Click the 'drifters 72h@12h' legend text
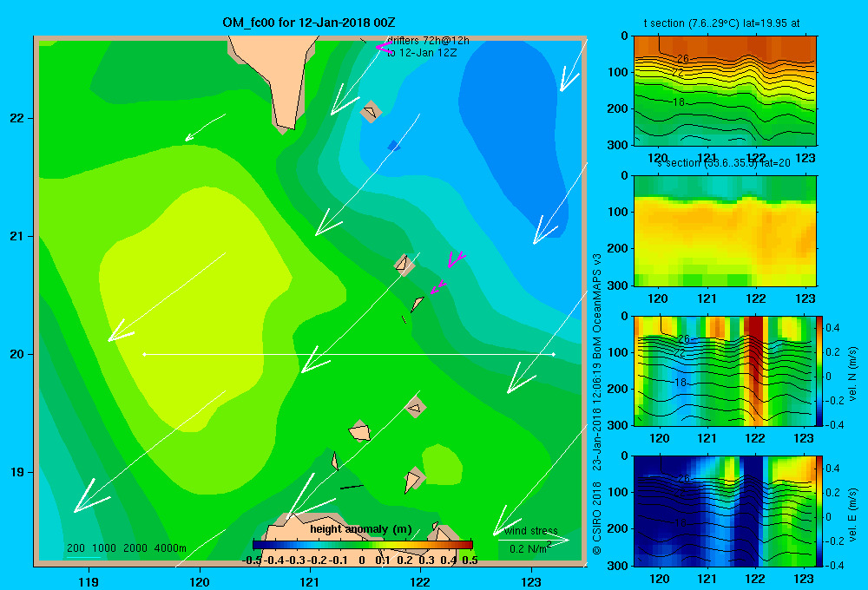868x590 pixels. pyautogui.click(x=428, y=41)
